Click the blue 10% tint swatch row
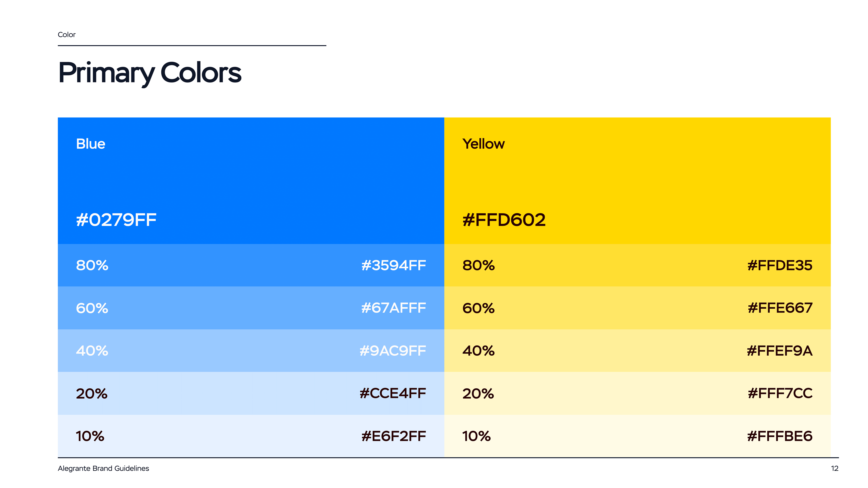 point(251,436)
